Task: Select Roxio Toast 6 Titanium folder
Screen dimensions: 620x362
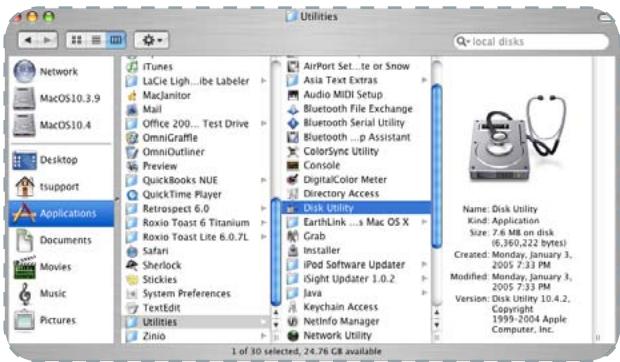Action: (188, 223)
